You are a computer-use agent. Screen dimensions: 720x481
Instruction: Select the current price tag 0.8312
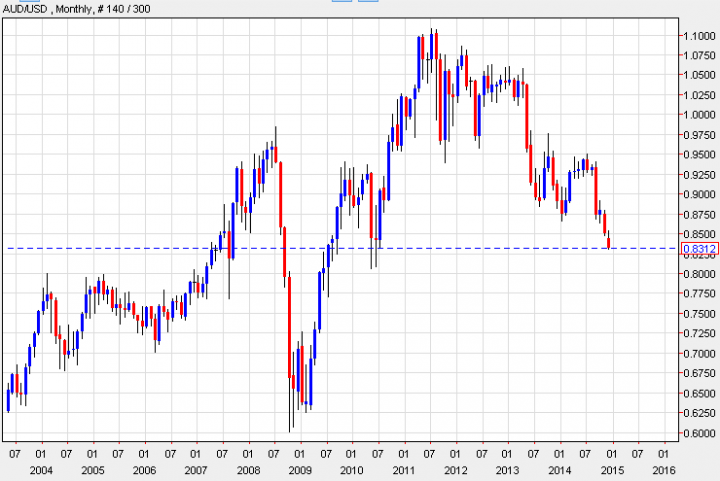(x=699, y=249)
